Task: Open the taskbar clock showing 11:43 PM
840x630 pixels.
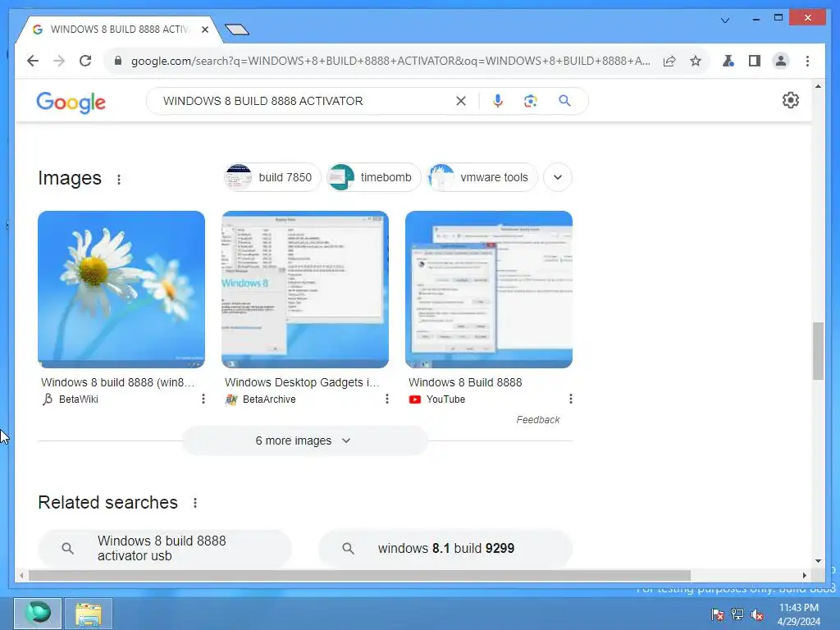Action: pos(798,614)
